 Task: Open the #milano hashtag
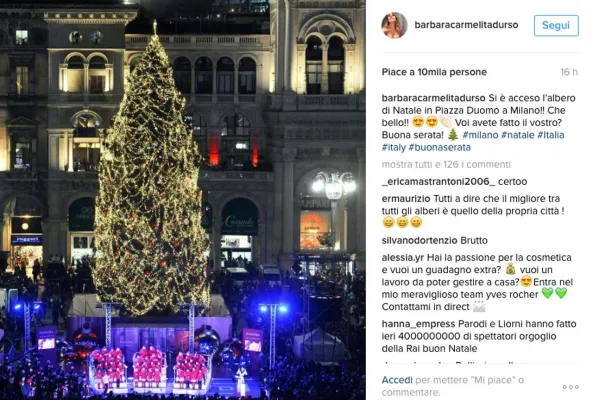[480, 135]
